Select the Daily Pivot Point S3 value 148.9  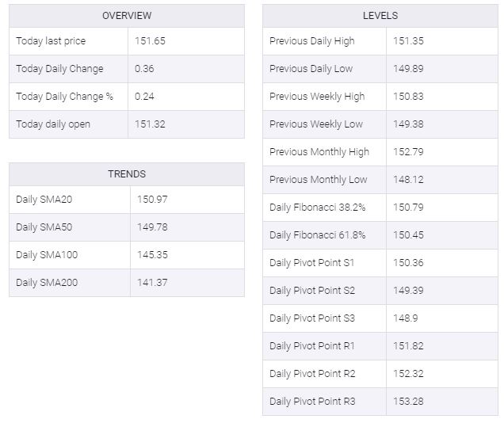tap(405, 318)
